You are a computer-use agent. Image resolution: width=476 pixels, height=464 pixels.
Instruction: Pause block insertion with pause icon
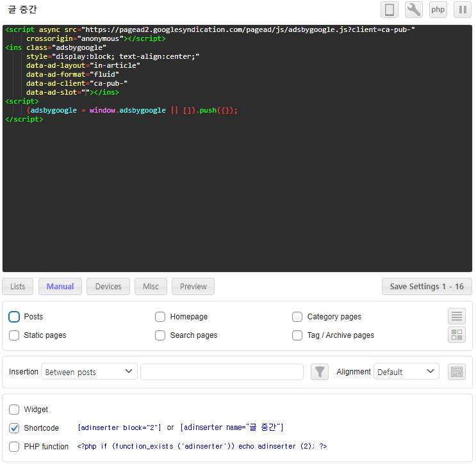pyautogui.click(x=463, y=10)
